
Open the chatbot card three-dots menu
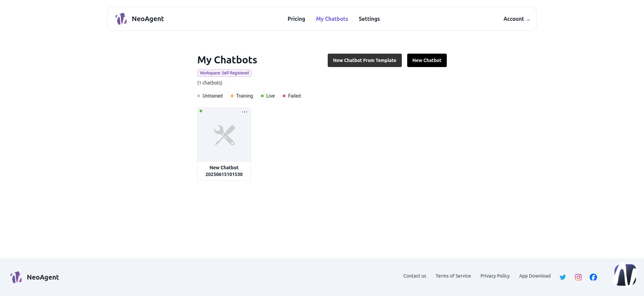[x=245, y=112]
